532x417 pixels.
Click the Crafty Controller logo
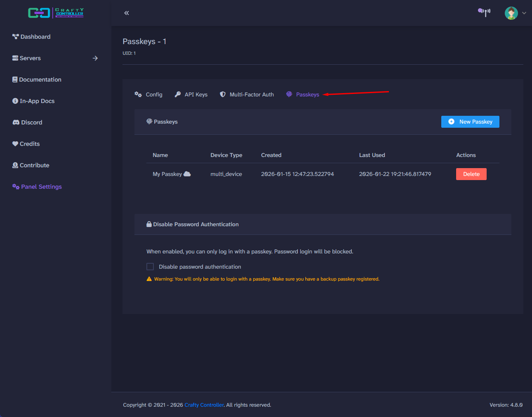pos(56,13)
